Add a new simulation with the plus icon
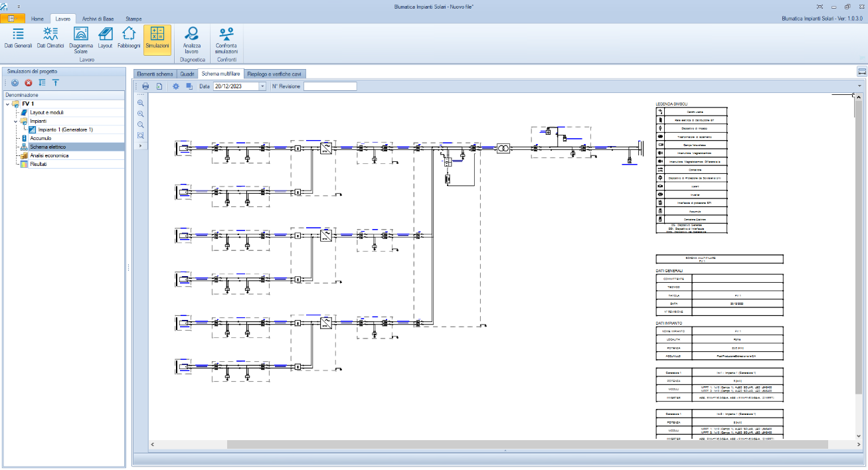The width and height of the screenshot is (868, 470). point(15,83)
